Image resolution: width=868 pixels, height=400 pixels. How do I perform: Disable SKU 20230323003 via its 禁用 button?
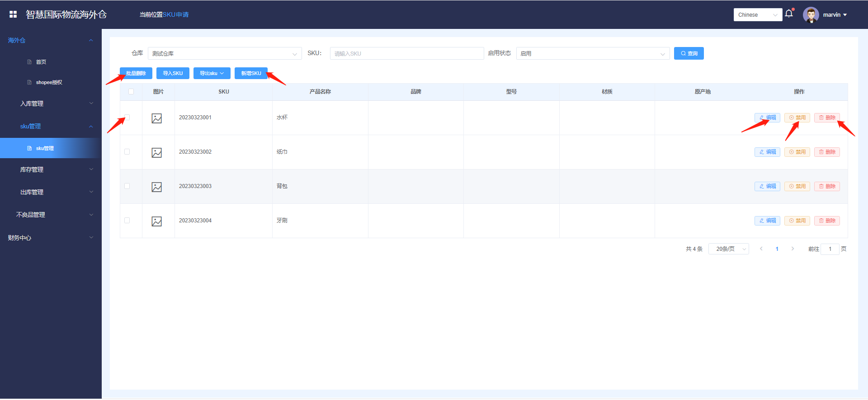tap(797, 186)
